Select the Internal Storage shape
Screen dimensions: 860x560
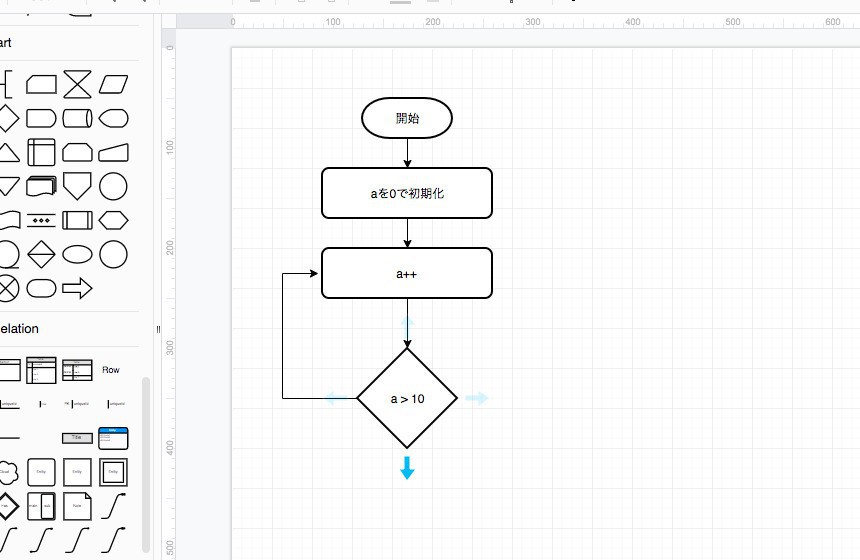tap(41, 152)
